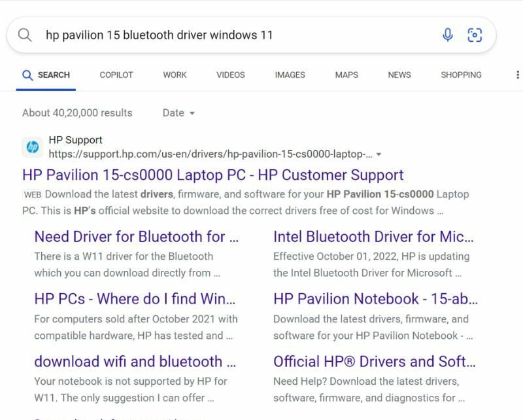Expand the Date filter dropdown

pos(178,113)
